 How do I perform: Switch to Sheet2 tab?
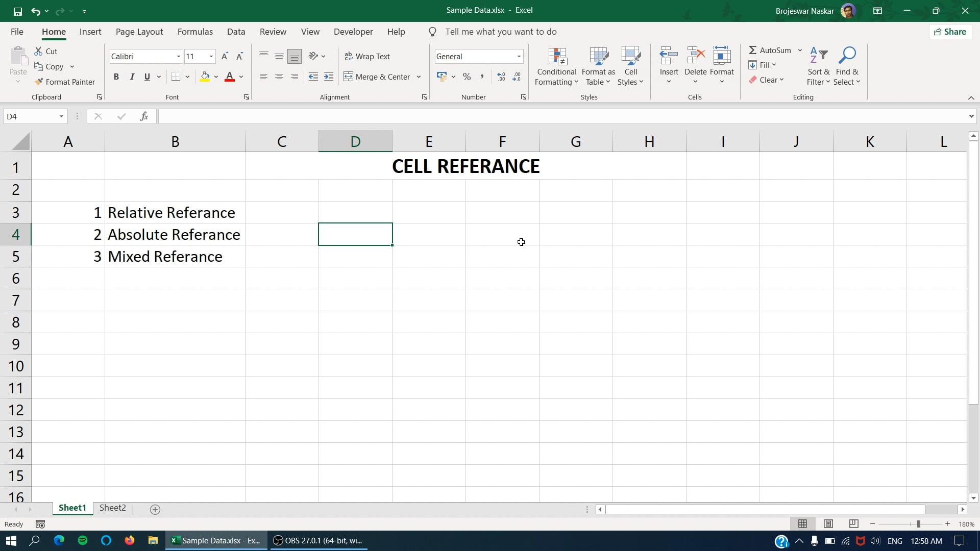[x=112, y=508]
